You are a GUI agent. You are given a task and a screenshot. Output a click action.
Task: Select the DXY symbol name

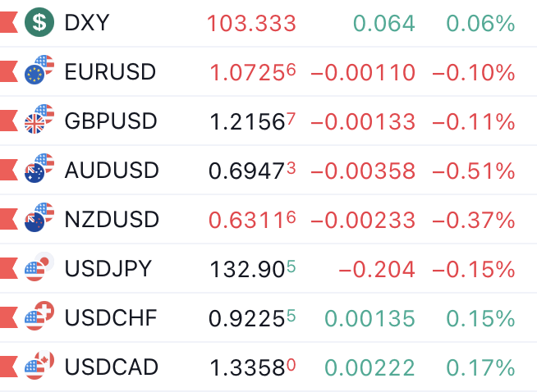(86, 24)
